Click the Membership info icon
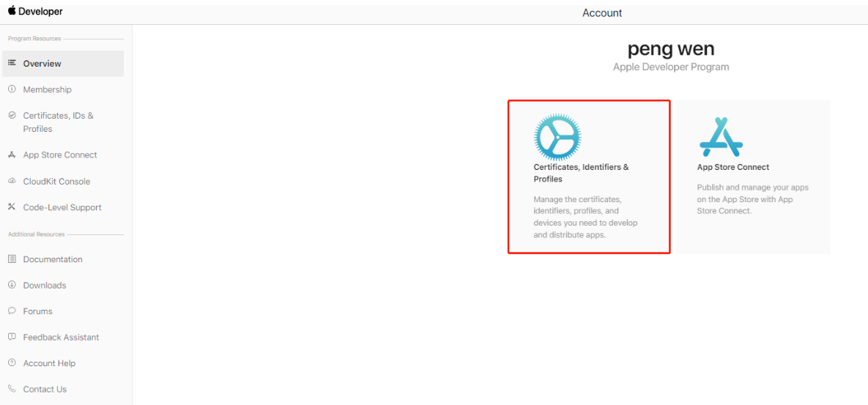868x405 pixels. tap(12, 89)
